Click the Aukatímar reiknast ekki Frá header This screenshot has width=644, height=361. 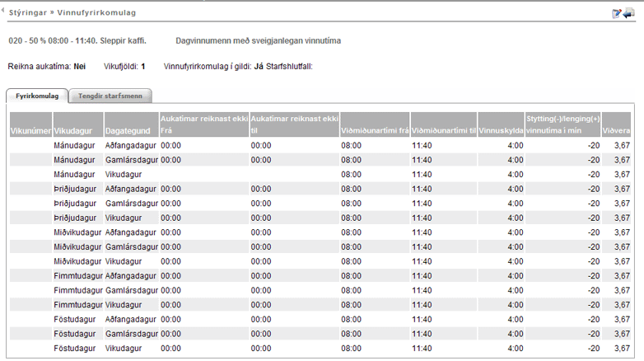pos(204,124)
